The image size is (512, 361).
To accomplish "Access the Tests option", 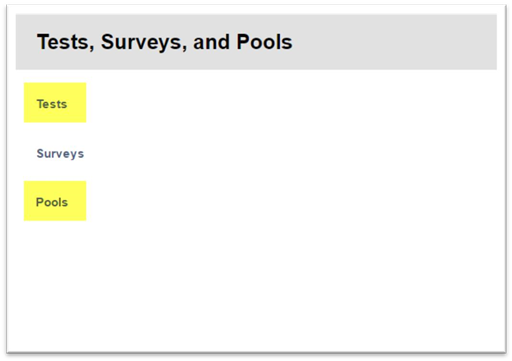I will click(x=52, y=104).
